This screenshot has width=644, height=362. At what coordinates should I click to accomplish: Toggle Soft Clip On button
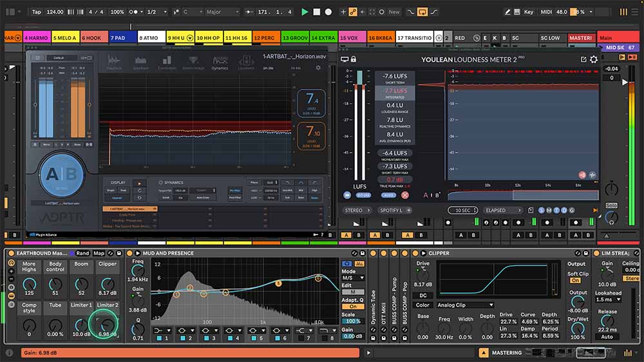575,281
